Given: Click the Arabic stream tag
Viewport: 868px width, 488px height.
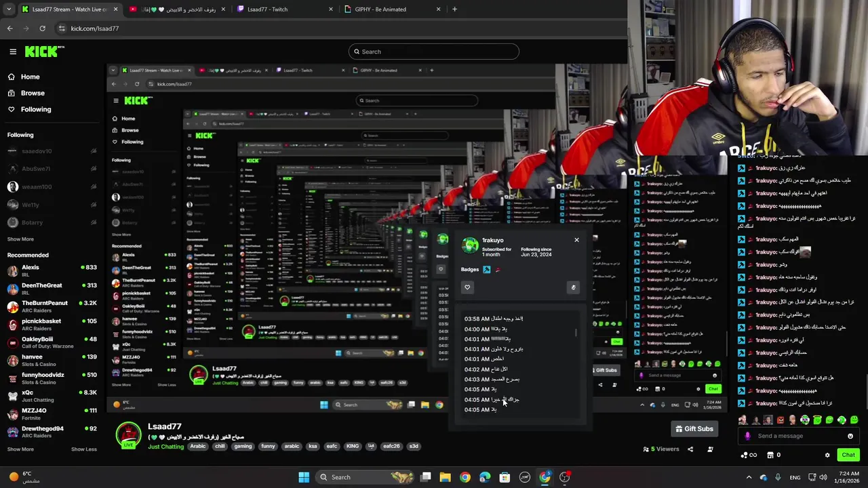Looking at the screenshot, I should click(x=197, y=446).
